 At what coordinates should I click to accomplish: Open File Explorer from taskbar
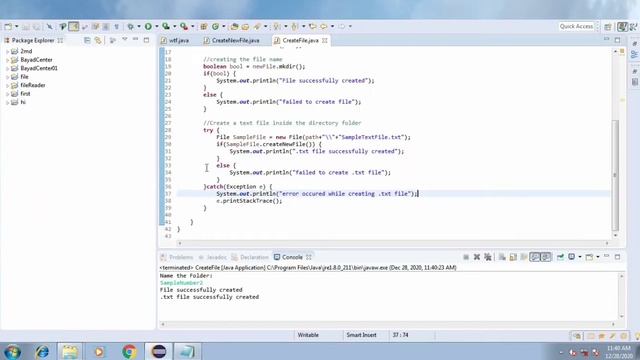coord(70,351)
